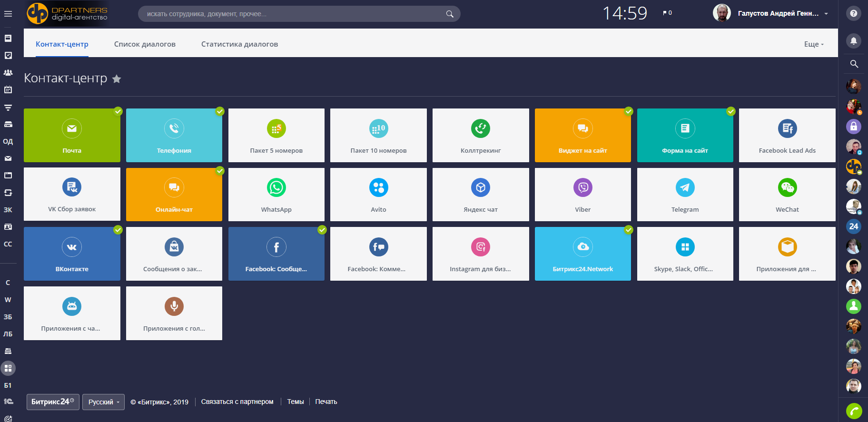
Task: Click the DPartners digital-агентство logo
Action: coord(67,13)
